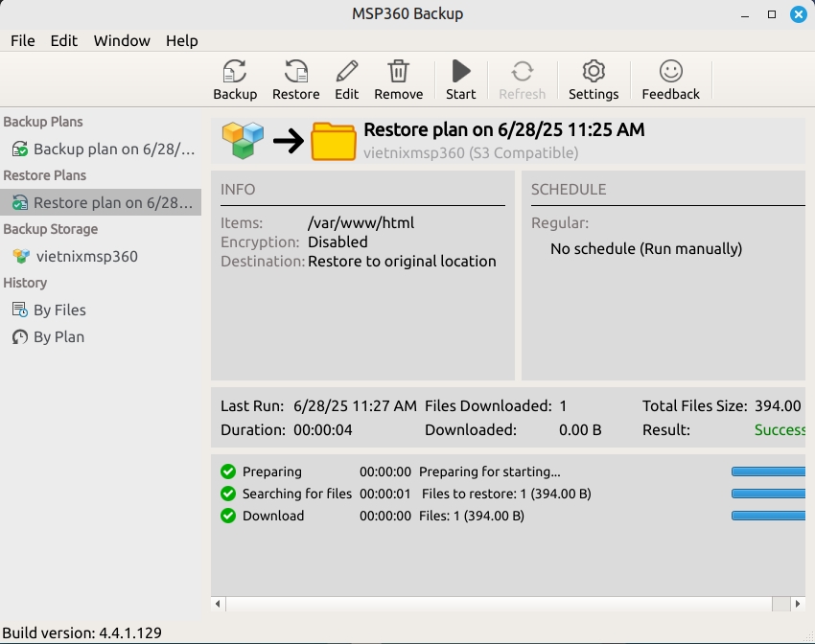Open the File menu
815x644 pixels.
(23, 40)
